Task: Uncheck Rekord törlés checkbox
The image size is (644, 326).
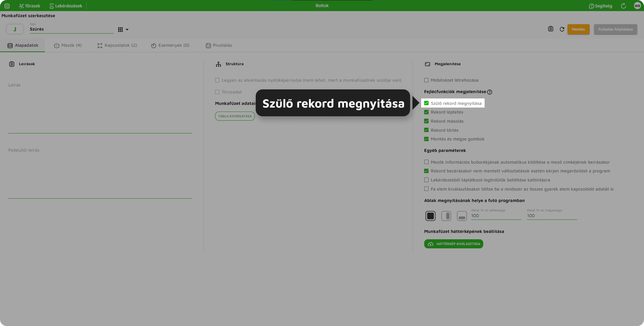Action: (426, 130)
